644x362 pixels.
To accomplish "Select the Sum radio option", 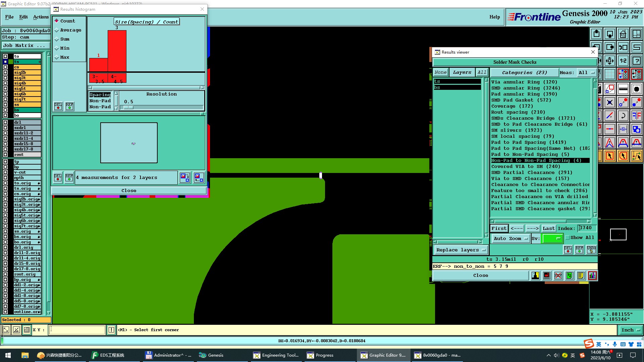I will coord(57,39).
